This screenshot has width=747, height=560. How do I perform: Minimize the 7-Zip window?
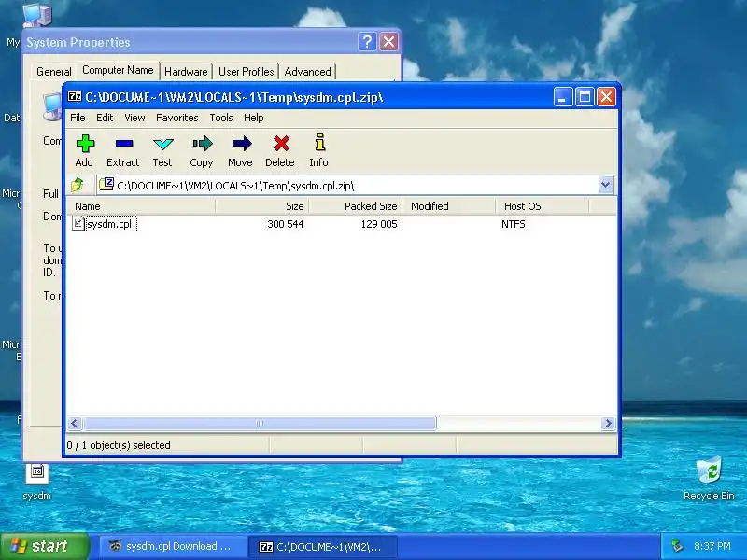[x=563, y=97]
